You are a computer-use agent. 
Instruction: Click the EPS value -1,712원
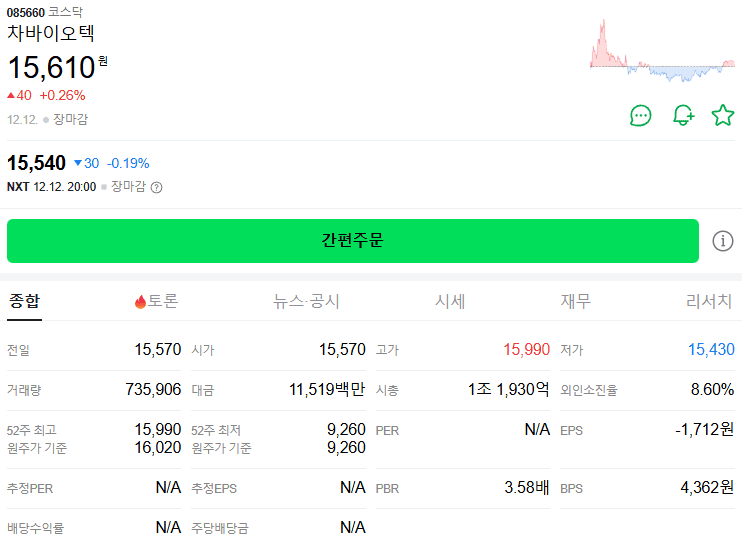tap(705, 430)
